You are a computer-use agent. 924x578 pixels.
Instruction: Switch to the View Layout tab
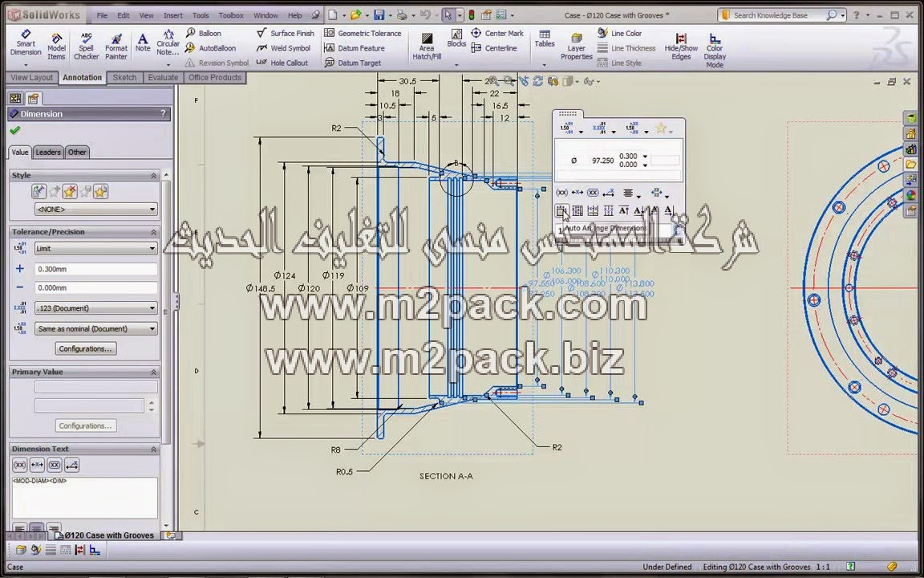point(32,77)
